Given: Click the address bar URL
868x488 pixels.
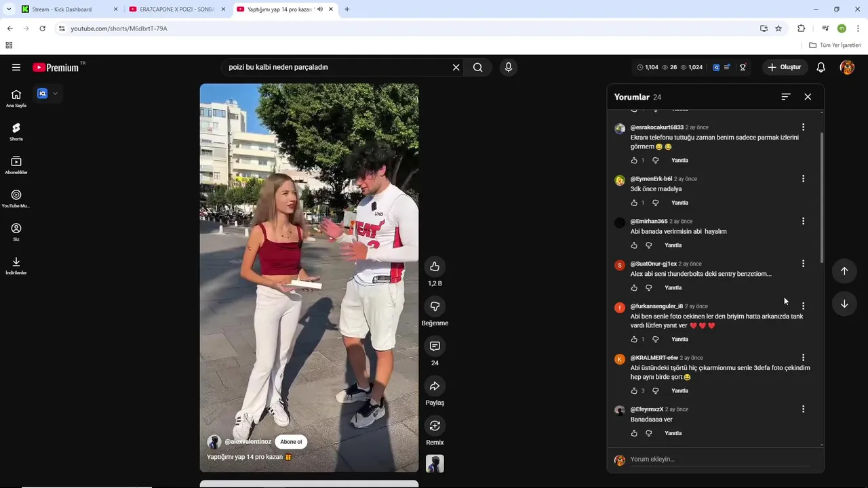Looking at the screenshot, I should [x=119, y=28].
